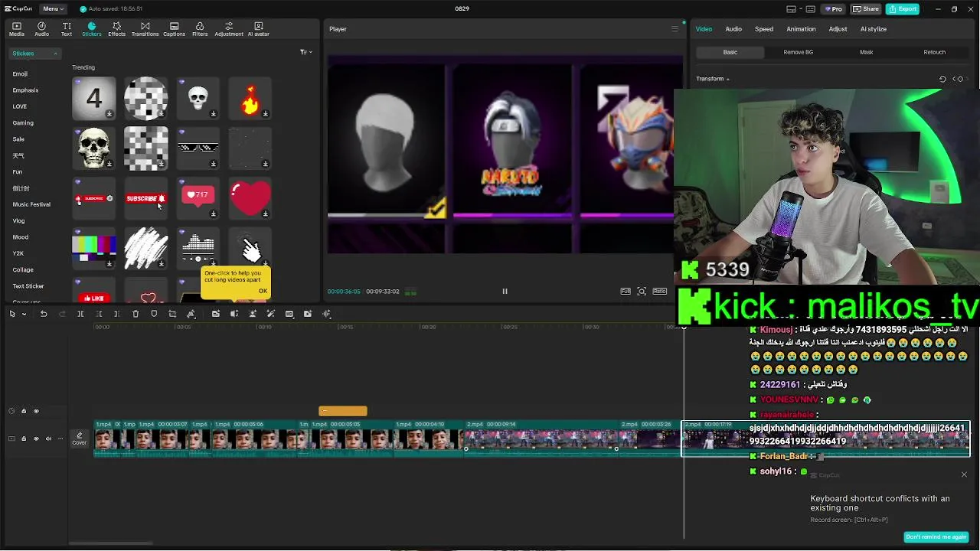Click the Pro upgrade button
The width and height of the screenshot is (980, 551).
tap(833, 9)
